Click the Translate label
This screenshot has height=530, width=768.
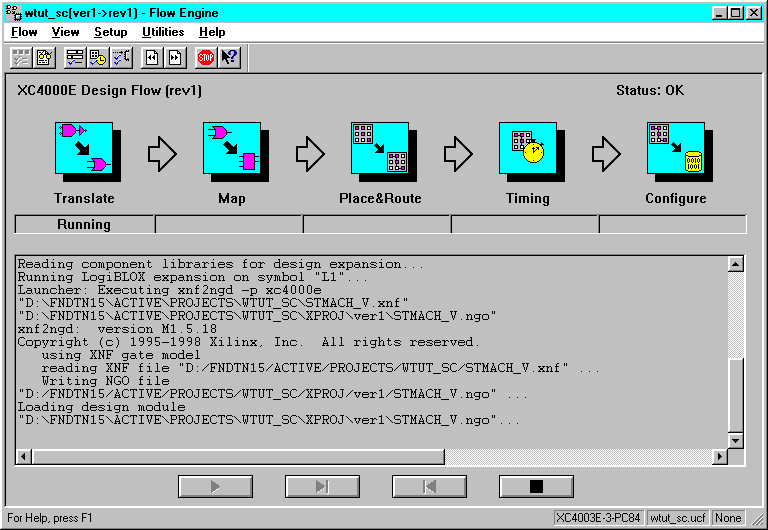(x=84, y=198)
